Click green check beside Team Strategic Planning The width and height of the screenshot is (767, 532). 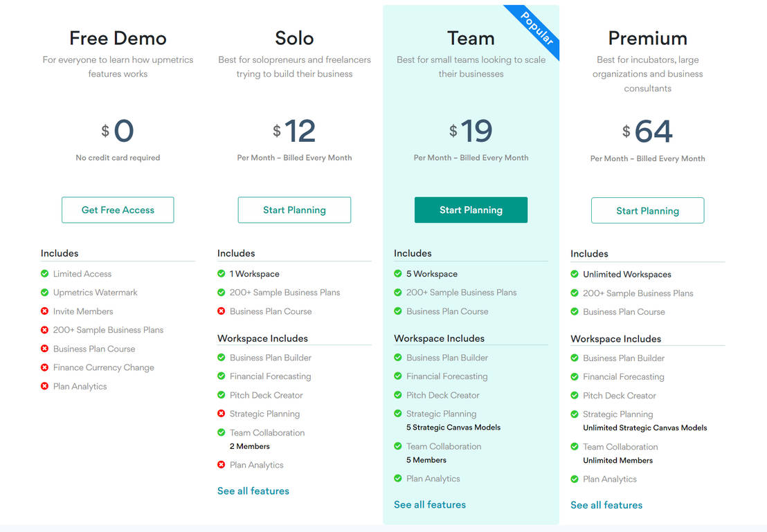(x=397, y=414)
